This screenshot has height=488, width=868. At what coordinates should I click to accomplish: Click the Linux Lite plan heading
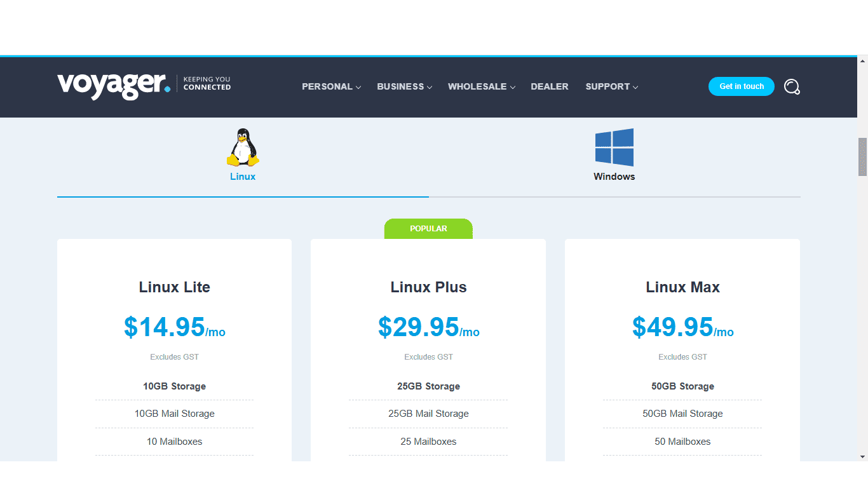[175, 287]
